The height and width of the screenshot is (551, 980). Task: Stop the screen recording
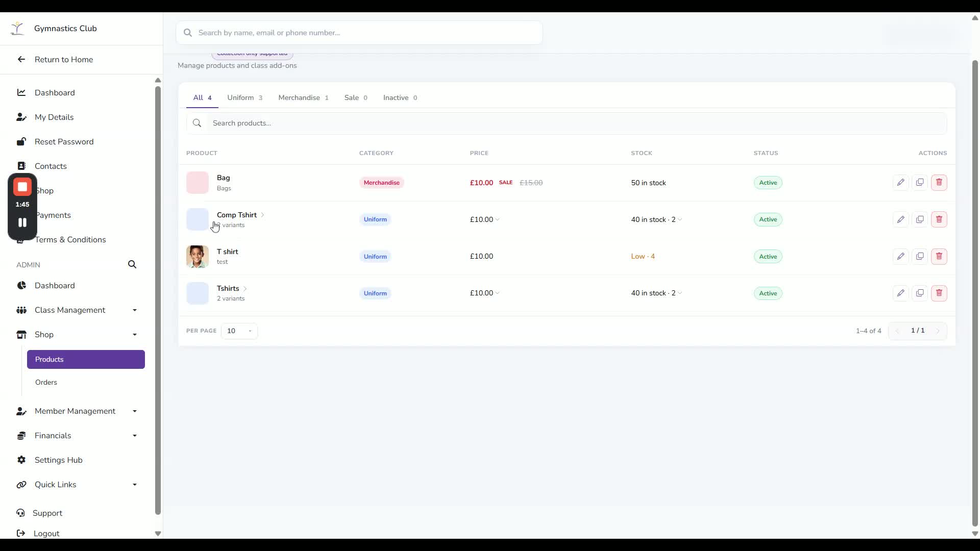pos(22,187)
